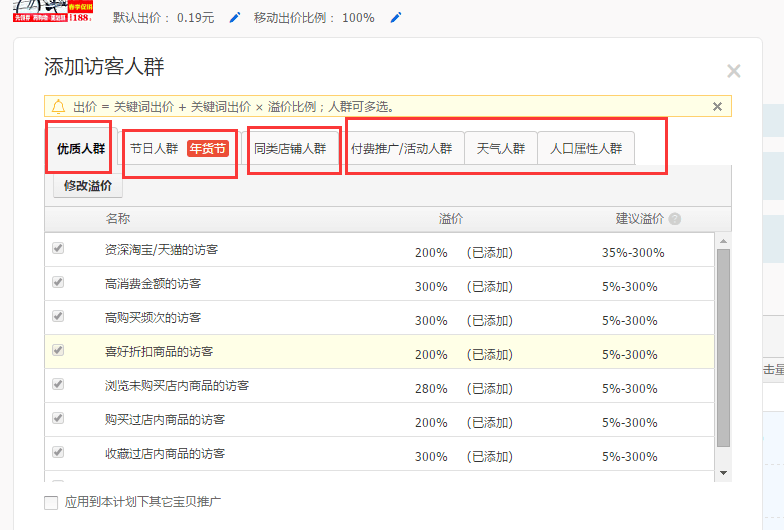Image resolution: width=784 pixels, height=530 pixels.
Task: Click 高购买频次的访客 row name
Action: click(153, 318)
